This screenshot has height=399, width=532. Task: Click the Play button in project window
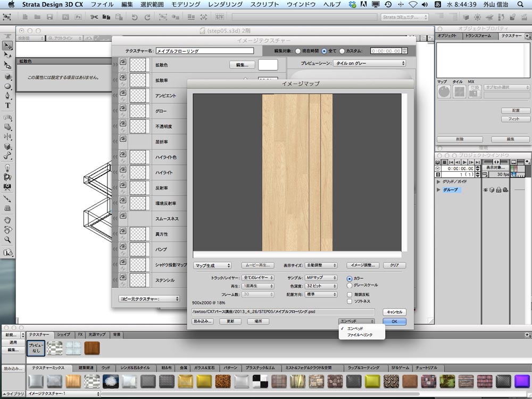point(464,162)
